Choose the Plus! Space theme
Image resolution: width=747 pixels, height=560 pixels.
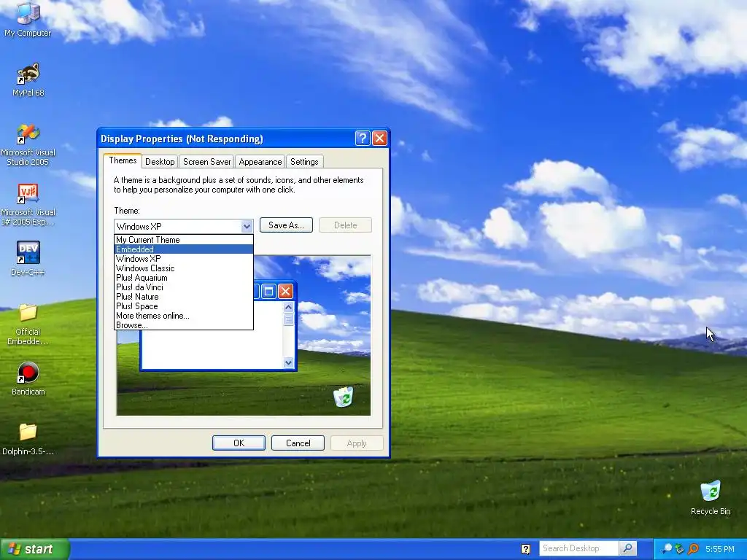coord(184,306)
